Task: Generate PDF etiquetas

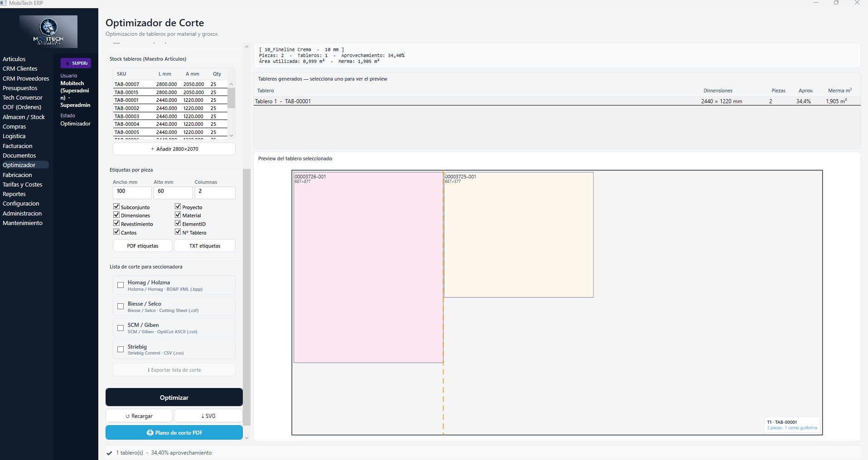Action: 142,246
